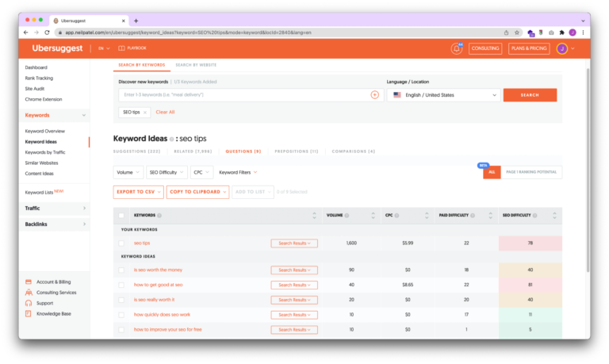Viewport: 609px width, 364px height.
Task: Click the share page icon in address bar
Action: (506, 33)
